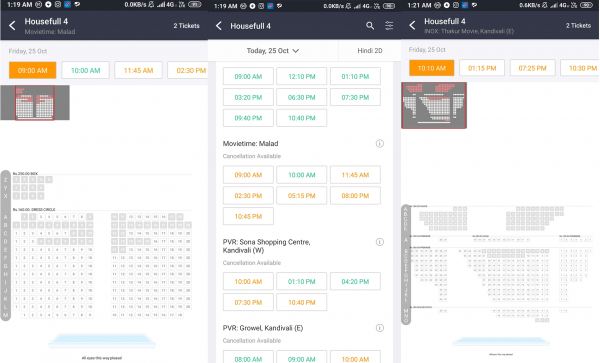Select the 10:00 AM showtime tab on Movietime screen

coord(85,70)
